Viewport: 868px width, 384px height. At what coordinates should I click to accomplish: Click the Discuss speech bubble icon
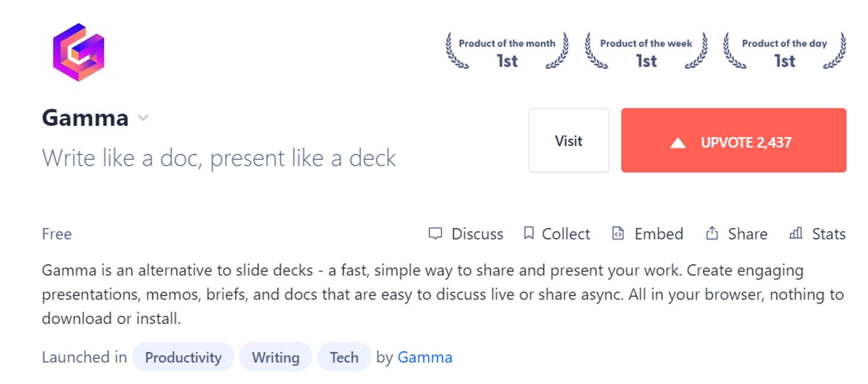click(x=435, y=234)
